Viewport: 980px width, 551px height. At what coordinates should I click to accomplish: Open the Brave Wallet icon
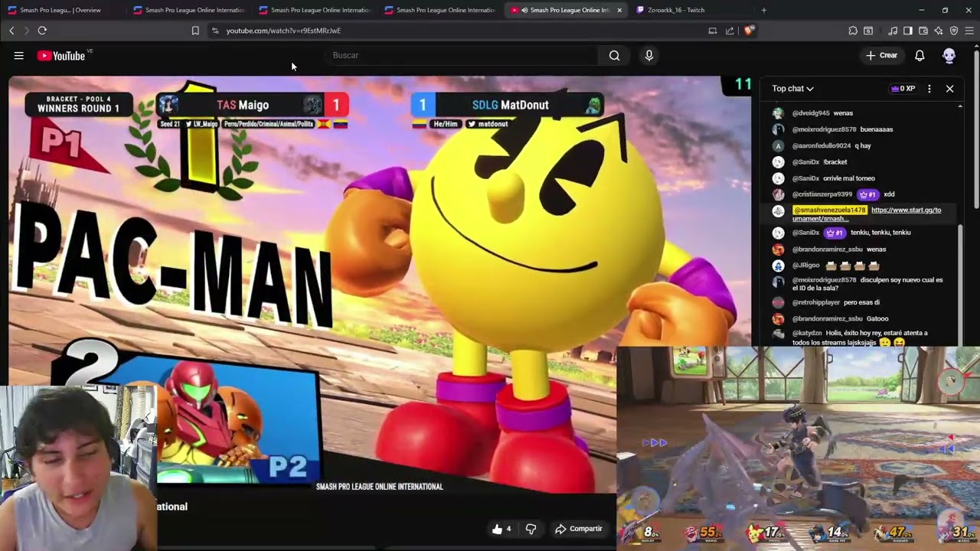click(x=923, y=31)
